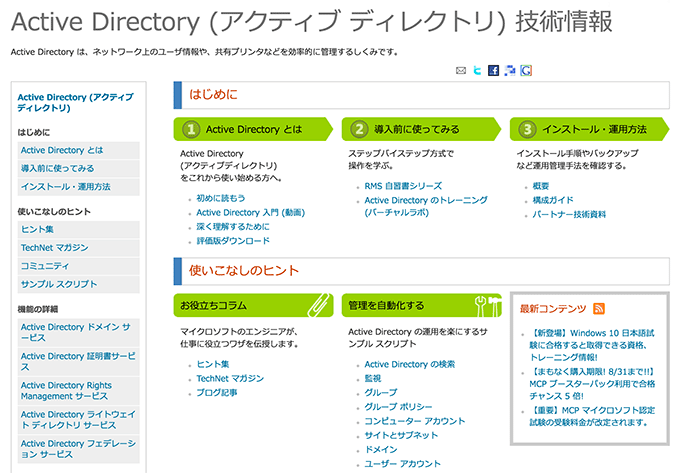Image resolution: width=680 pixels, height=473 pixels.
Task: Open the 'パートナー技術資料' link
Action: 569,214
